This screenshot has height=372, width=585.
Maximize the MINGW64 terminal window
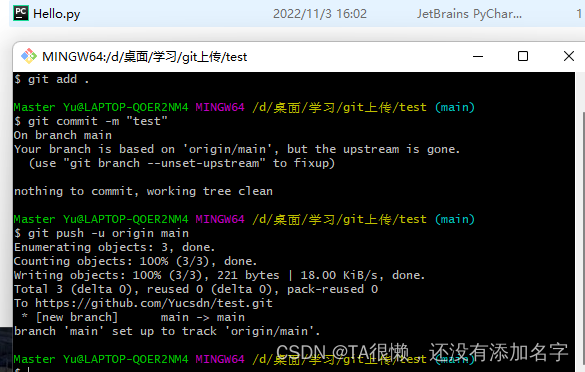(523, 56)
